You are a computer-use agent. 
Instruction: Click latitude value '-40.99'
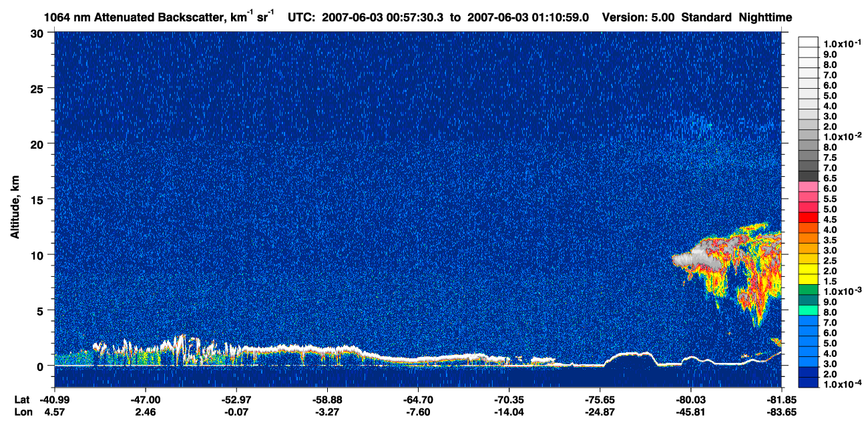point(54,400)
